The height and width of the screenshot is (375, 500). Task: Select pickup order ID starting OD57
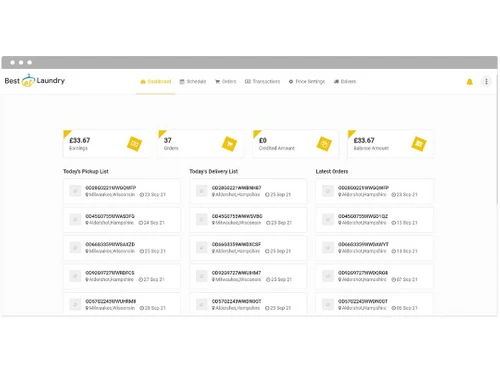click(111, 301)
